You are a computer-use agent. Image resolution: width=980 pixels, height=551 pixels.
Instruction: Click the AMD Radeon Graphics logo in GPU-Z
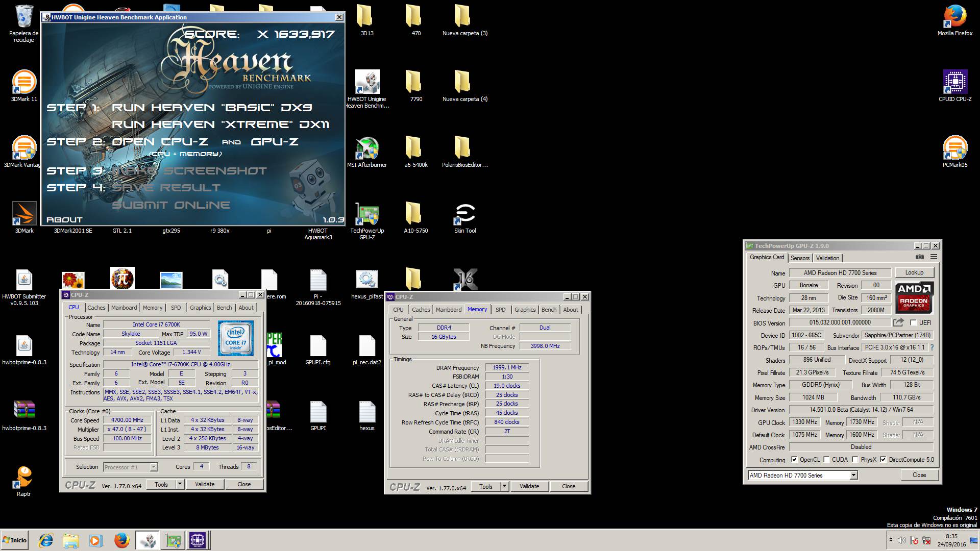coord(914,297)
